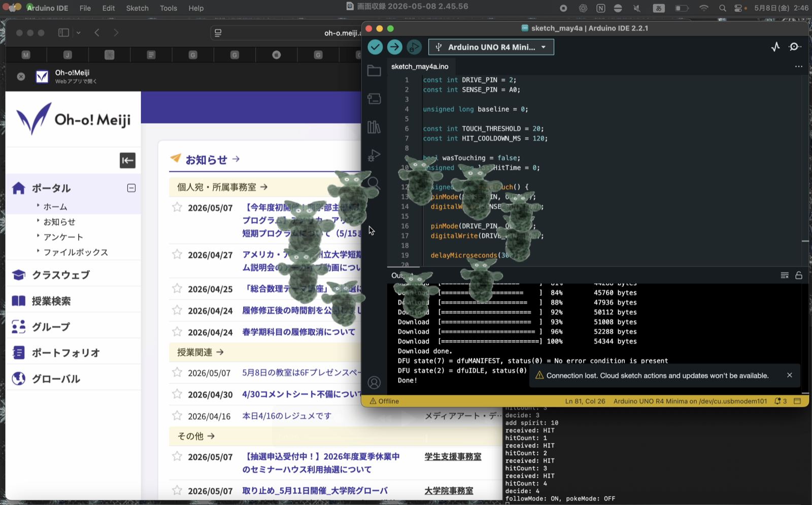This screenshot has width=812, height=505.
Task: Open the File menu in menu bar
Action: point(85,8)
